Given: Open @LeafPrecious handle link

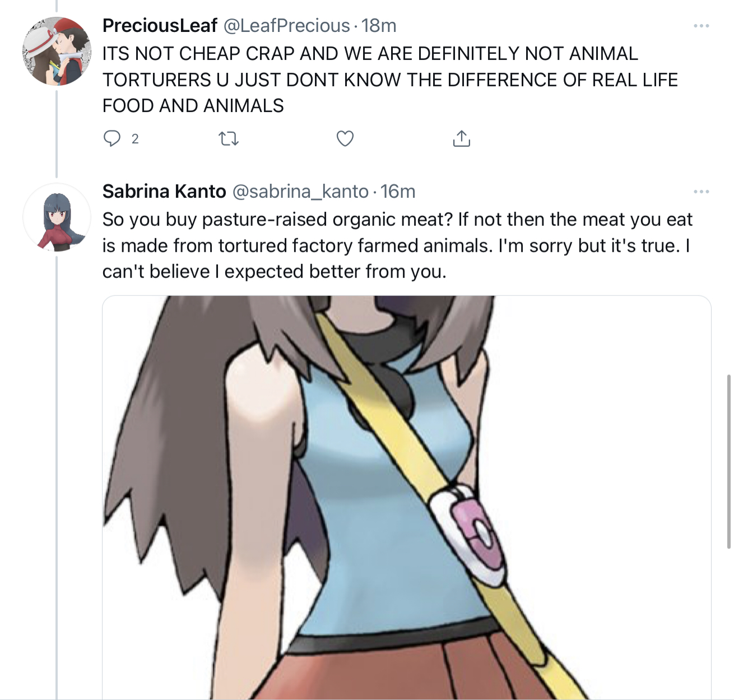Looking at the screenshot, I should [x=287, y=26].
